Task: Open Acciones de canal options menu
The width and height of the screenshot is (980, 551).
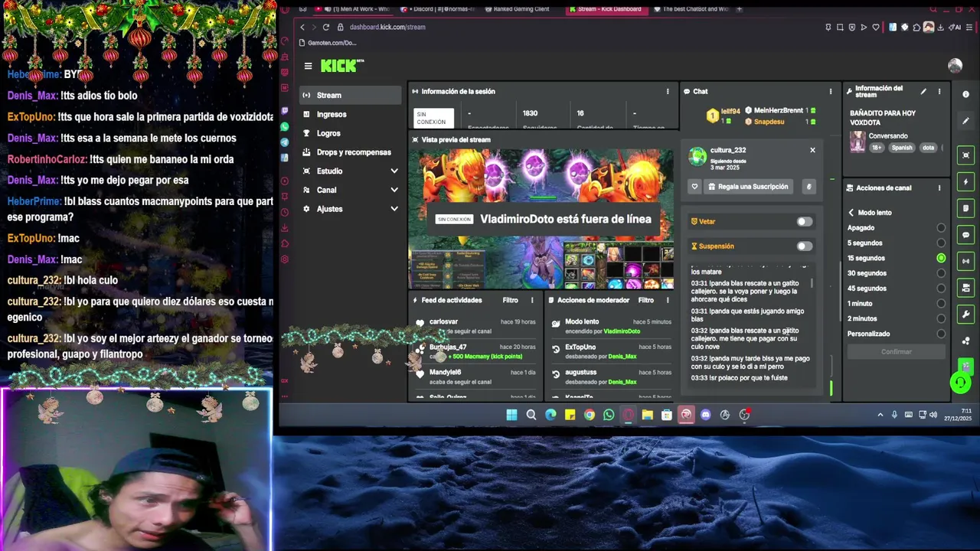Action: click(939, 187)
